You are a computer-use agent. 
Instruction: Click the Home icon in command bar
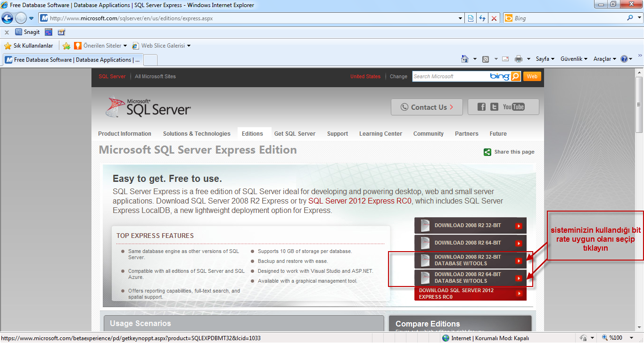[465, 59]
